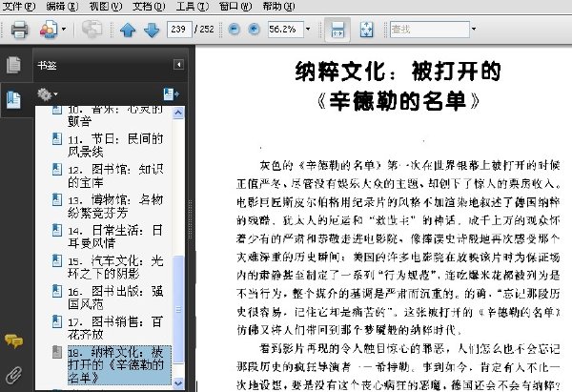This screenshot has width=572, height=392.
Task: Click the bookmark icon beside item 15
Action: coord(57,260)
